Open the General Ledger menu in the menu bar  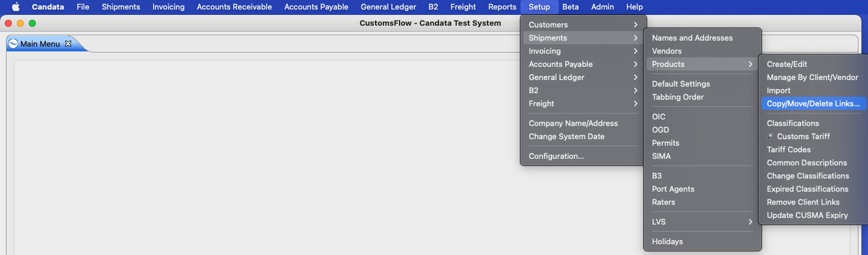tap(388, 7)
